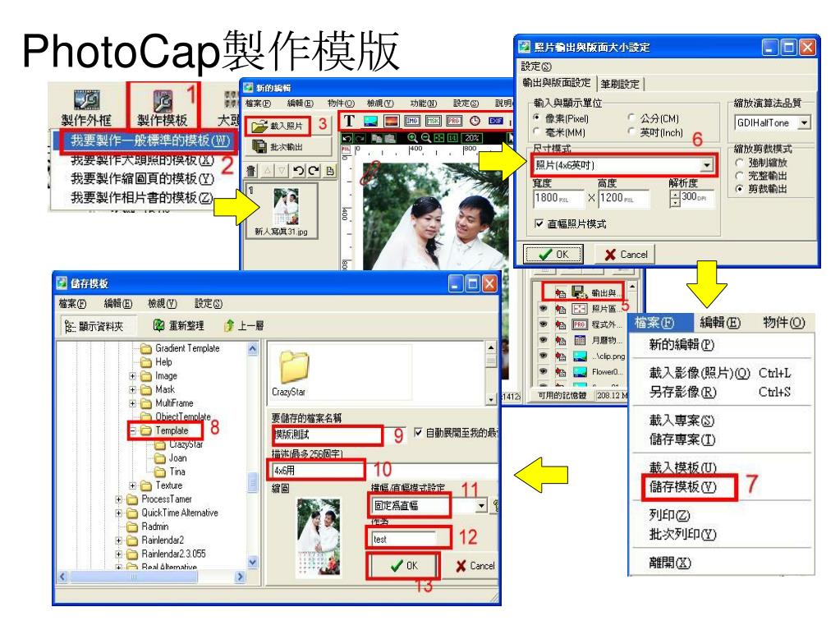
Task: Click the fit-to-window view icon
Action: (x=438, y=138)
